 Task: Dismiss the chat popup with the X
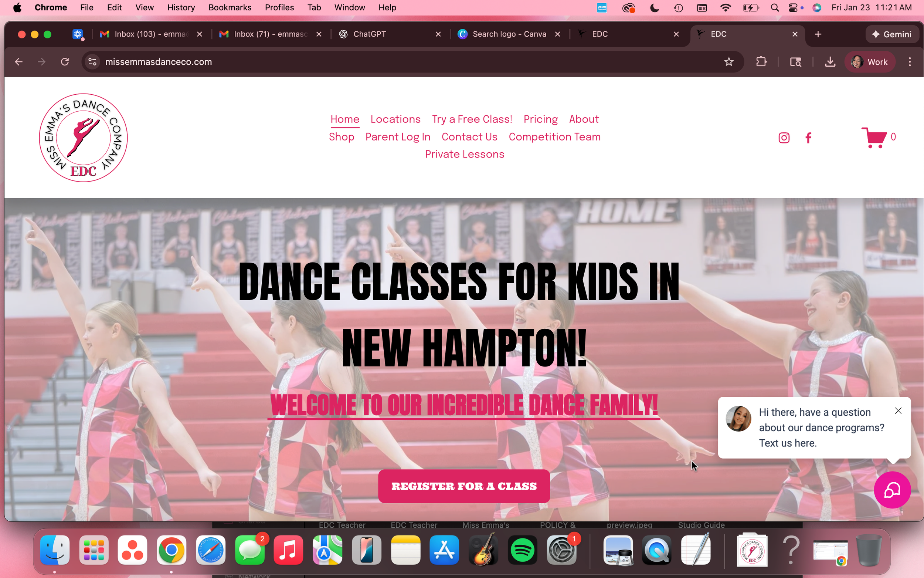click(x=898, y=410)
